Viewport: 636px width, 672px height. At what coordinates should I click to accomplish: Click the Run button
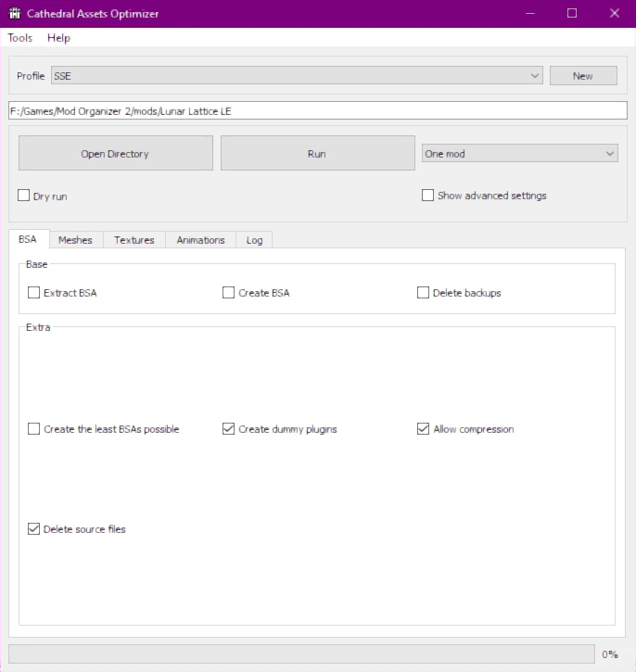[x=318, y=154]
